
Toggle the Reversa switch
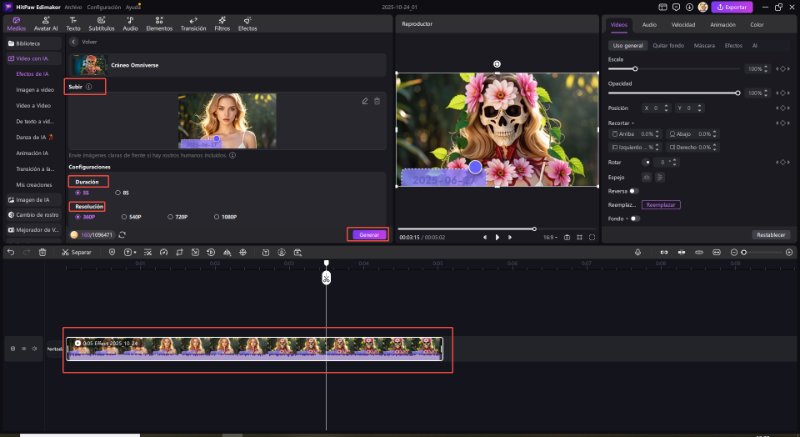pos(634,190)
